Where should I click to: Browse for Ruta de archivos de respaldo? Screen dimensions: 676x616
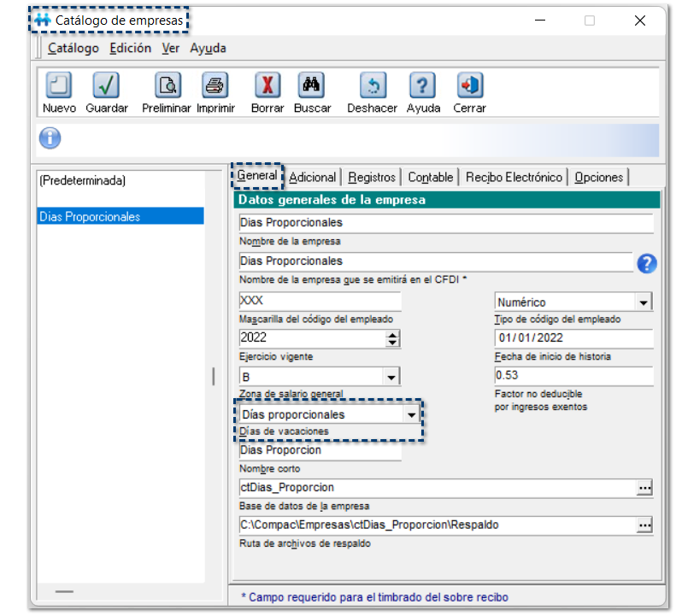click(x=644, y=525)
